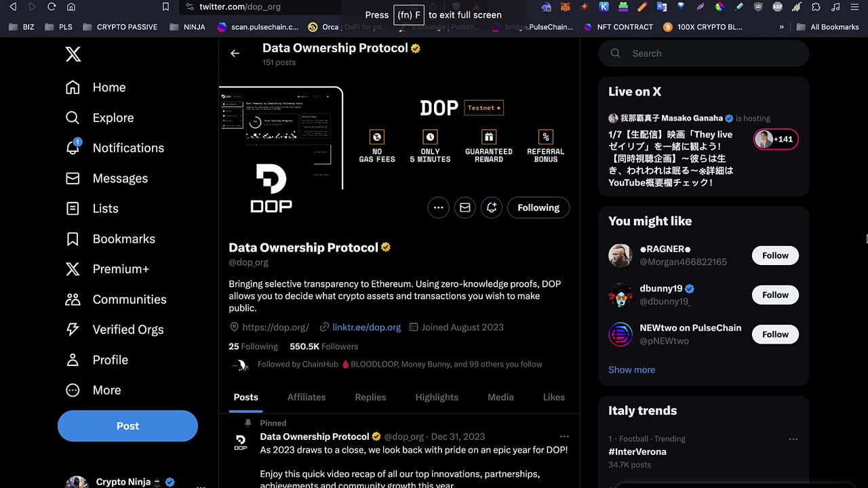Open the pinned post's three-dot menu
The width and height of the screenshot is (868, 488).
pos(564,436)
